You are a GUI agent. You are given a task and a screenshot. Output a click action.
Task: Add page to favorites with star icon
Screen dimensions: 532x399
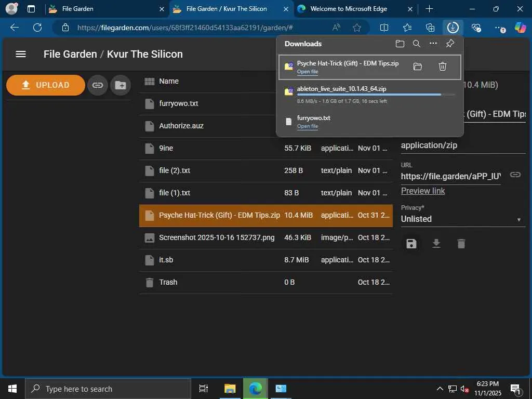[356, 28]
